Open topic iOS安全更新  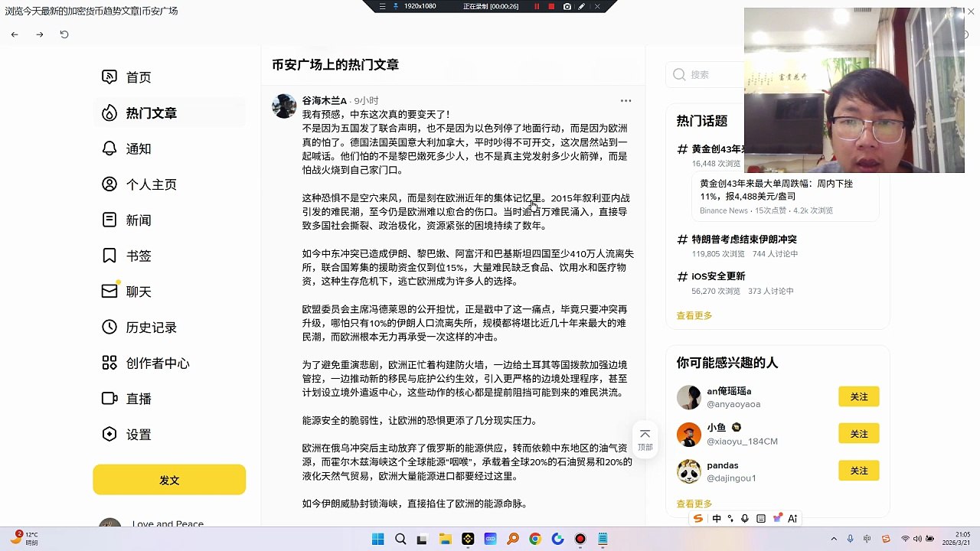click(x=718, y=276)
